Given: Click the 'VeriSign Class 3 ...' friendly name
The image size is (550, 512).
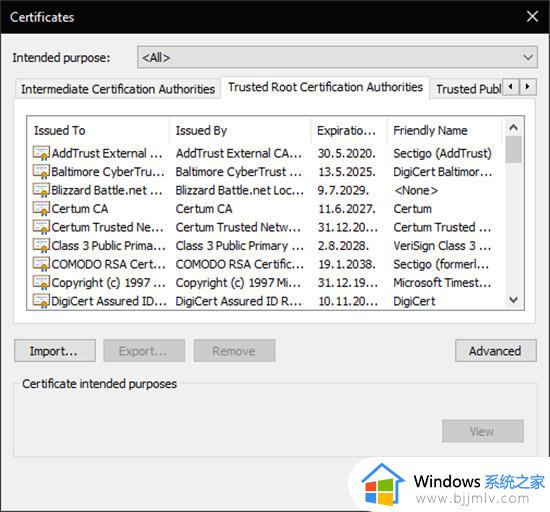Looking at the screenshot, I should pyautogui.click(x=442, y=246).
